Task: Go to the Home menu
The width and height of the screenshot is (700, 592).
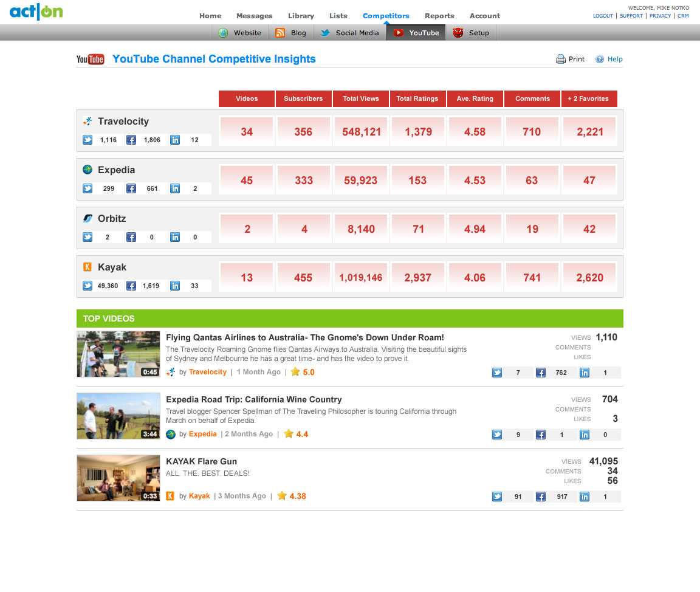Action: pyautogui.click(x=210, y=16)
